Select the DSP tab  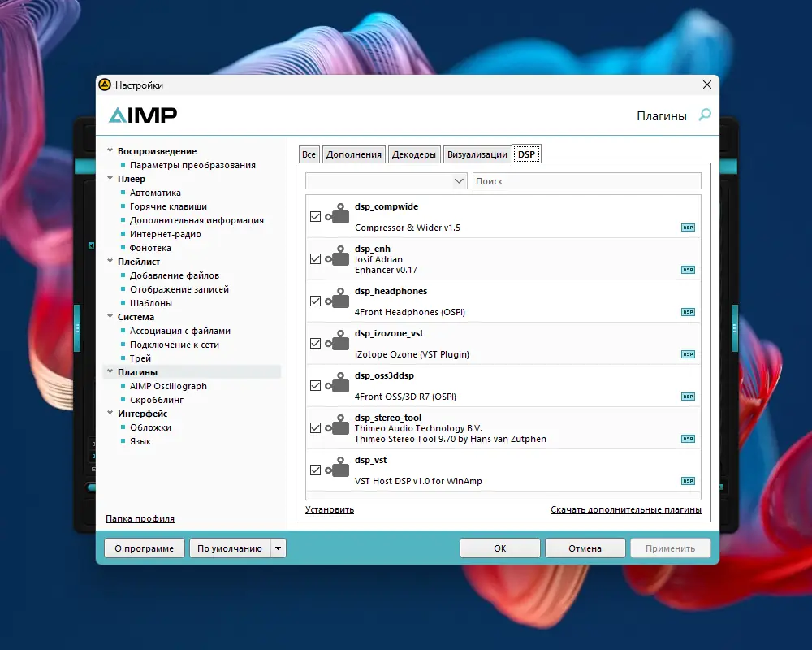pos(527,154)
